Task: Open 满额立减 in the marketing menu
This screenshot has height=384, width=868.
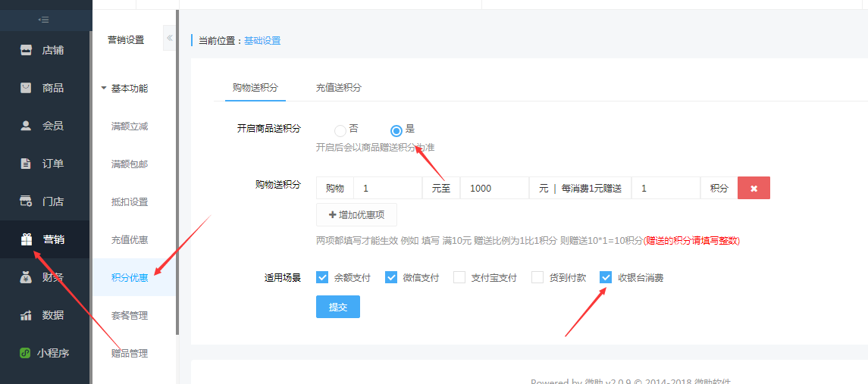Action: click(130, 126)
